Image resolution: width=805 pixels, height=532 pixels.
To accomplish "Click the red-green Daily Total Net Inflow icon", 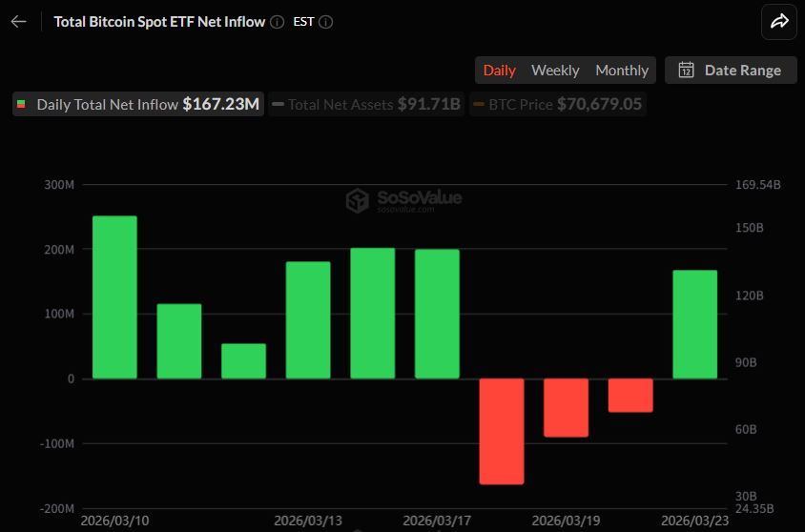I will coord(22,105).
